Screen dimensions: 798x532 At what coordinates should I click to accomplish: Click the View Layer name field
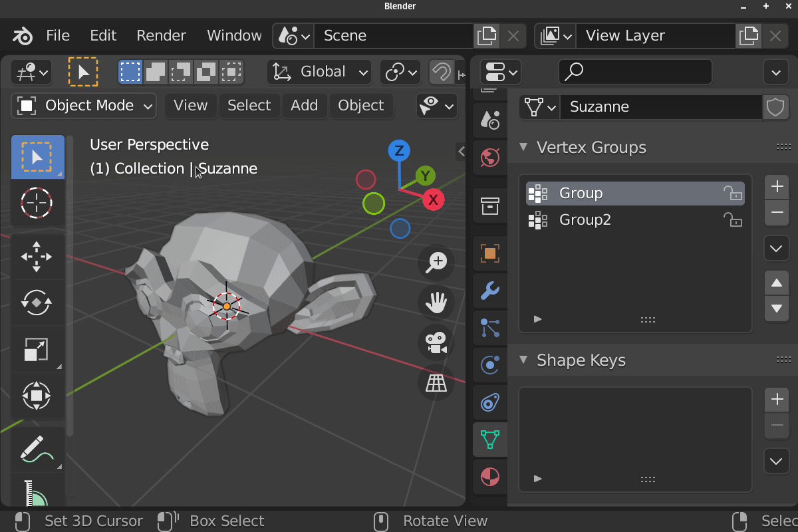(656, 36)
